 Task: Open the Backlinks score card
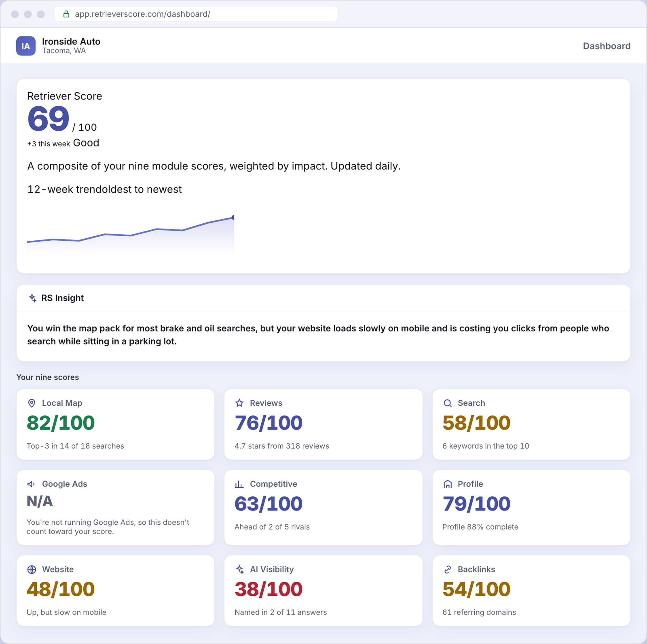[x=531, y=591]
